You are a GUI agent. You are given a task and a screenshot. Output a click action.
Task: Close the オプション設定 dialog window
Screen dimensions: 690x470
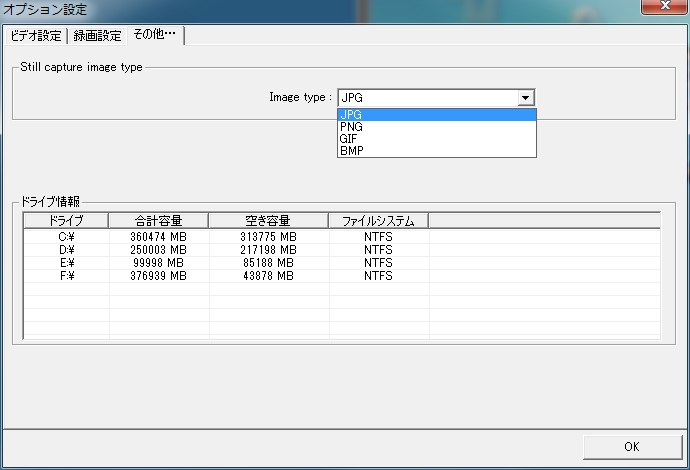(x=663, y=9)
